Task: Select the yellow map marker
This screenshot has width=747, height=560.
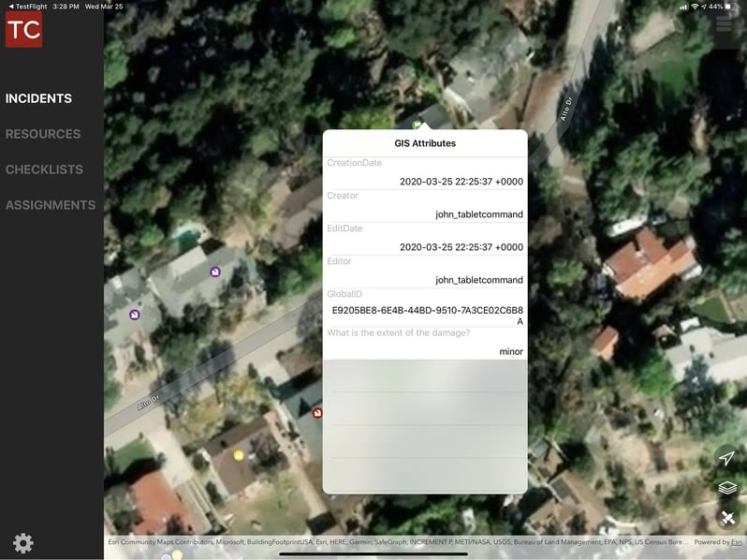Action: (239, 455)
